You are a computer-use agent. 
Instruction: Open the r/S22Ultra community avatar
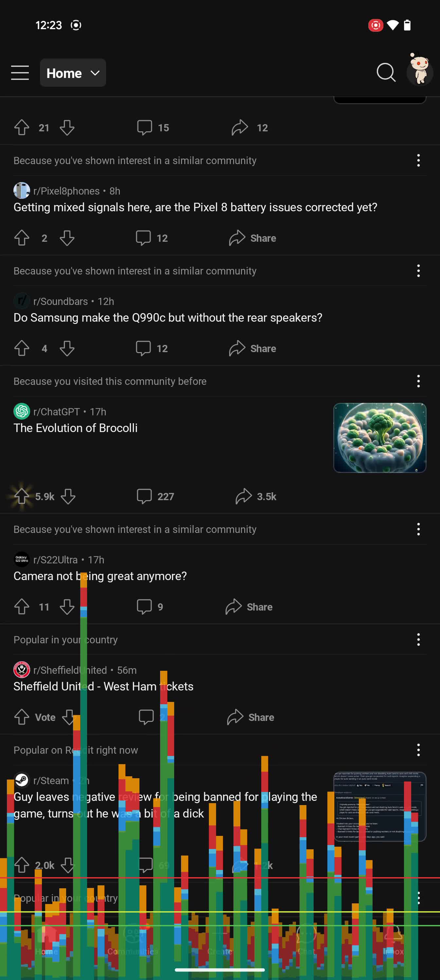pos(22,560)
